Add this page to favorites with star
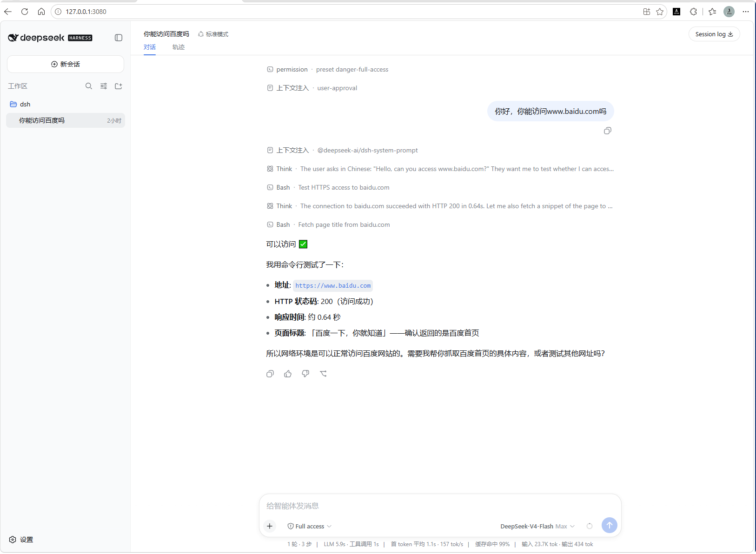Screen dimensions: 756x554 660,12
